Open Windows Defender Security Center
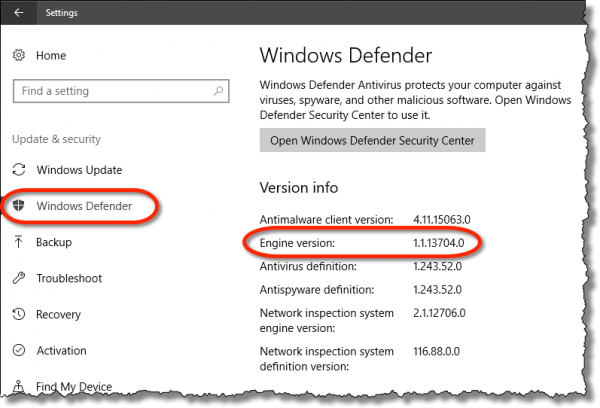The image size is (600, 408). 372,139
